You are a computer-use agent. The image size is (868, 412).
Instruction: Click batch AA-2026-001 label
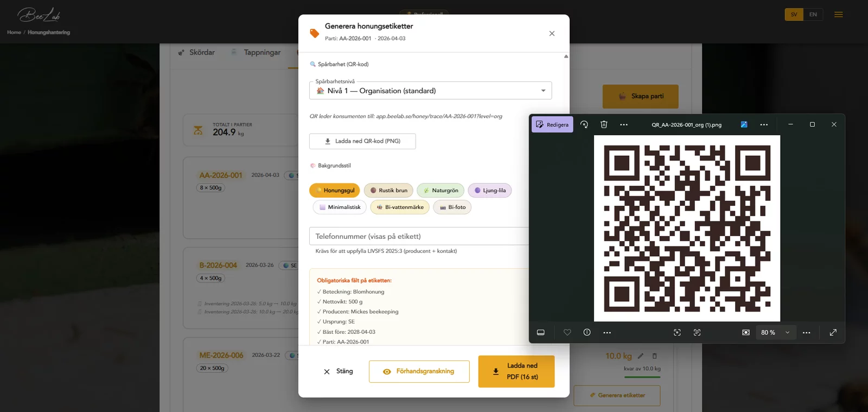coord(221,175)
